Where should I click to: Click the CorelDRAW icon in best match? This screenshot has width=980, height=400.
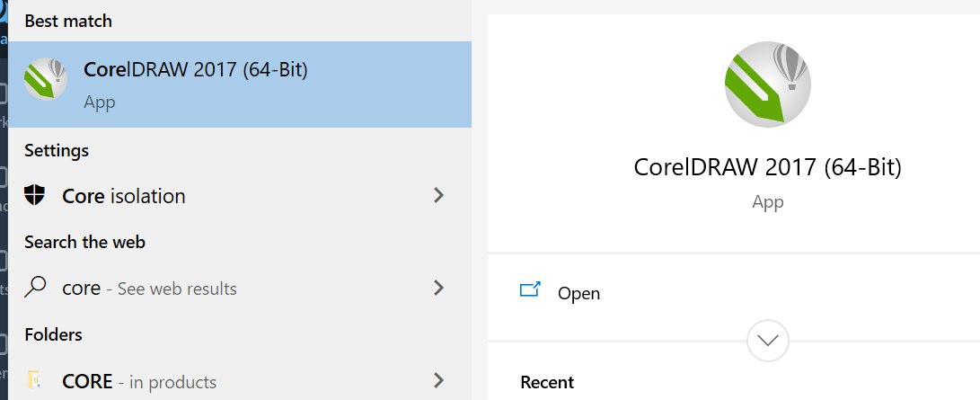[x=46, y=79]
